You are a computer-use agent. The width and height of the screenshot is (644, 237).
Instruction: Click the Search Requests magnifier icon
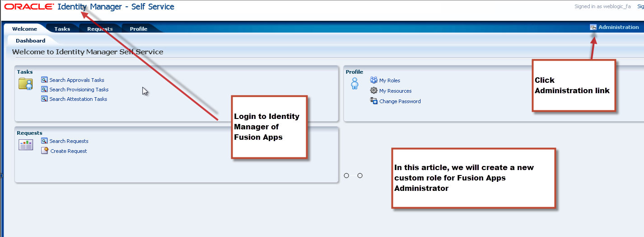click(x=44, y=141)
